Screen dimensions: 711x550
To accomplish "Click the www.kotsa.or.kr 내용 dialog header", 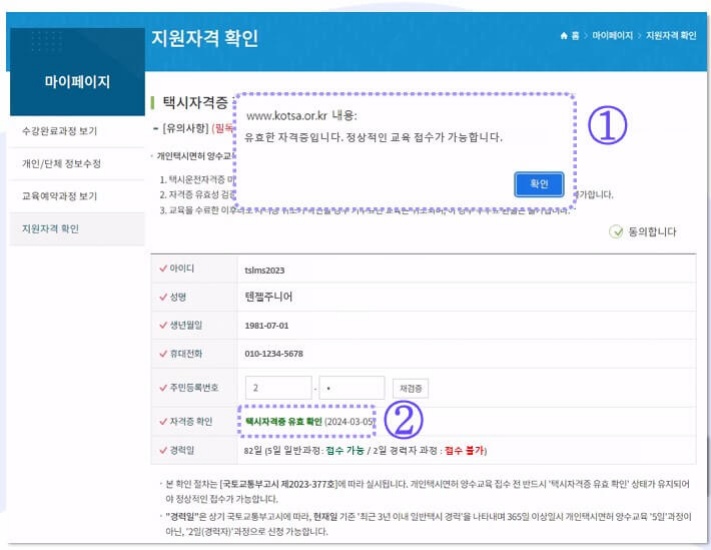I will (x=302, y=116).
